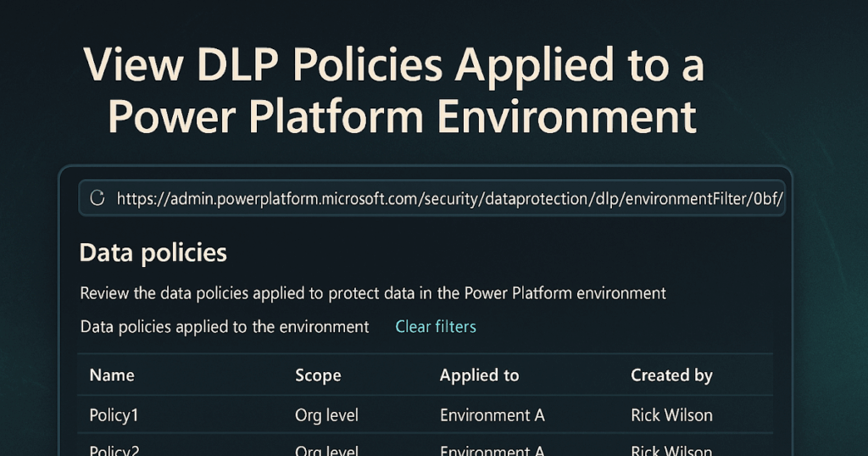Viewport: 868px width, 456px height.
Task: Sort by the Applied to column header
Action: tap(480, 375)
